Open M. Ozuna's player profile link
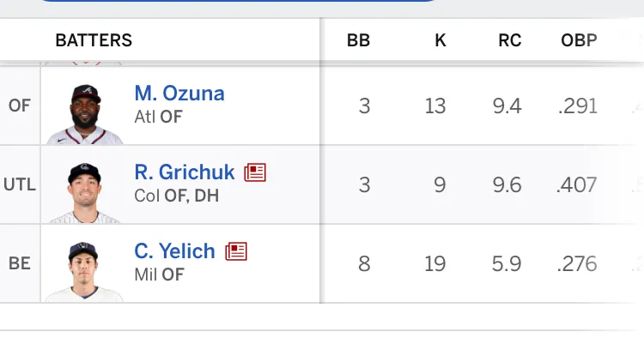This screenshot has height=344, width=644. tap(179, 93)
